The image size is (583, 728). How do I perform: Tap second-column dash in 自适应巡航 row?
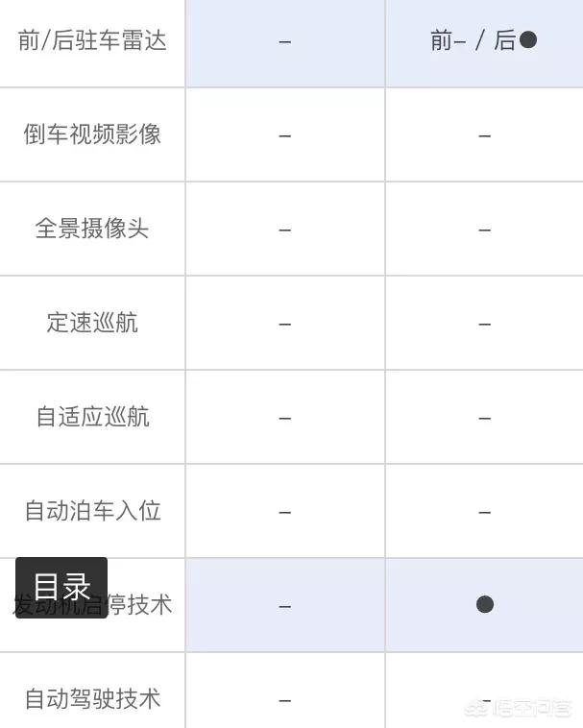pyautogui.click(x=484, y=418)
